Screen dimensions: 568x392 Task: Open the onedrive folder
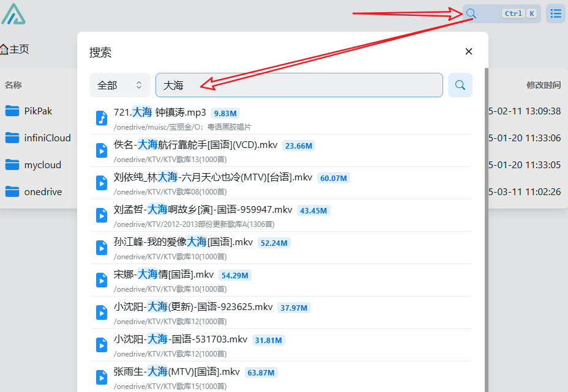(x=43, y=191)
